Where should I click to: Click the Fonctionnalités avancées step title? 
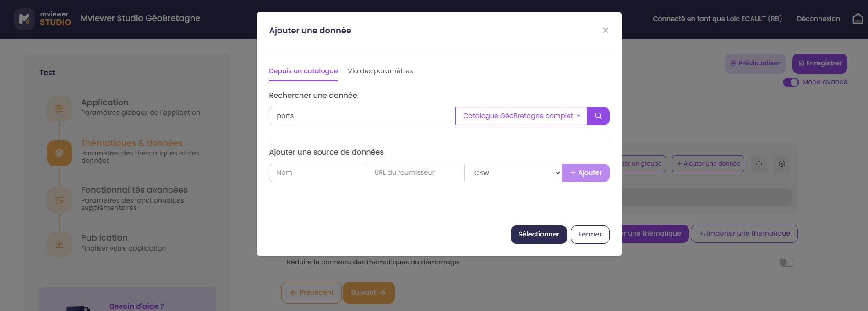pos(134,190)
